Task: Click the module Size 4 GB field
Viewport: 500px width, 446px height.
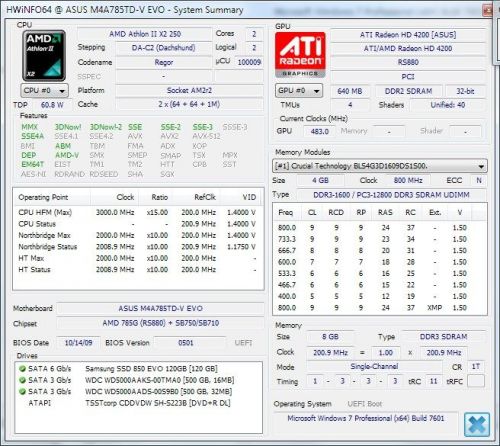Action: coord(320,180)
